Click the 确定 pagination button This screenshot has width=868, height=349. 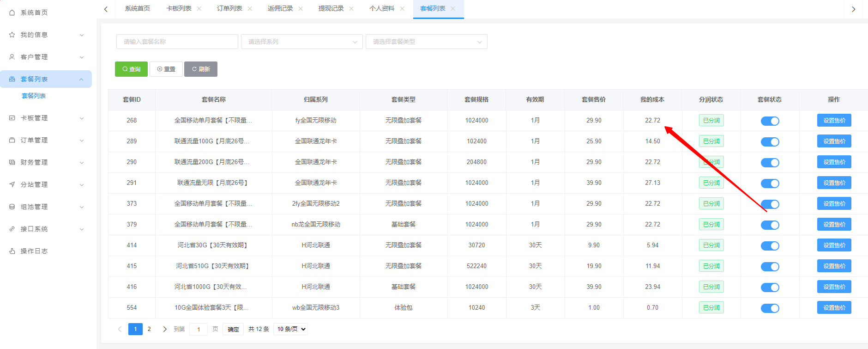233,329
